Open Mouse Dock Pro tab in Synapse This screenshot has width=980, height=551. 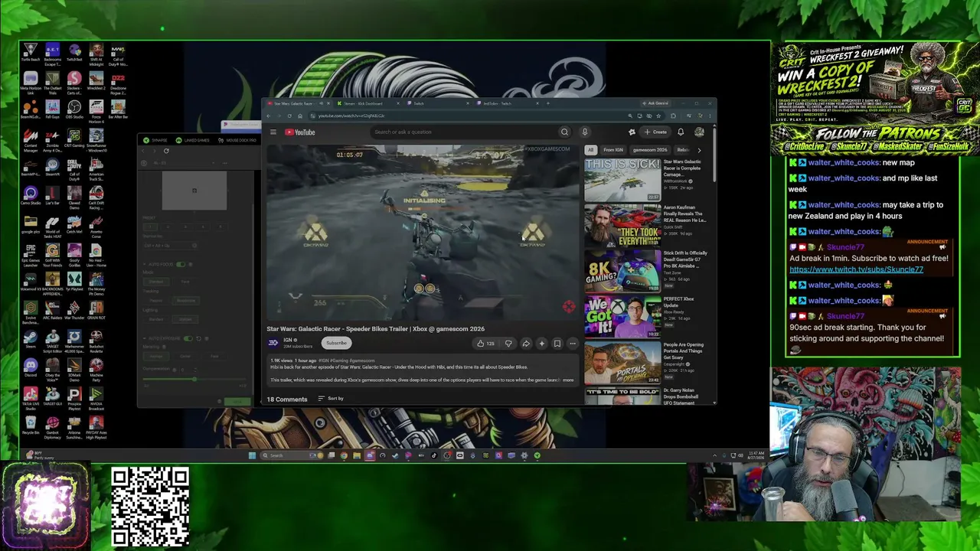click(x=237, y=140)
